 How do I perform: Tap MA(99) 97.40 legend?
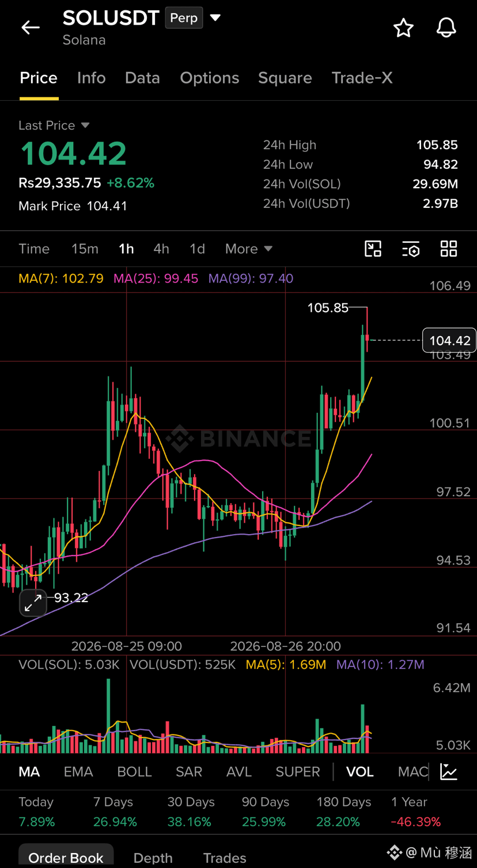click(x=251, y=279)
